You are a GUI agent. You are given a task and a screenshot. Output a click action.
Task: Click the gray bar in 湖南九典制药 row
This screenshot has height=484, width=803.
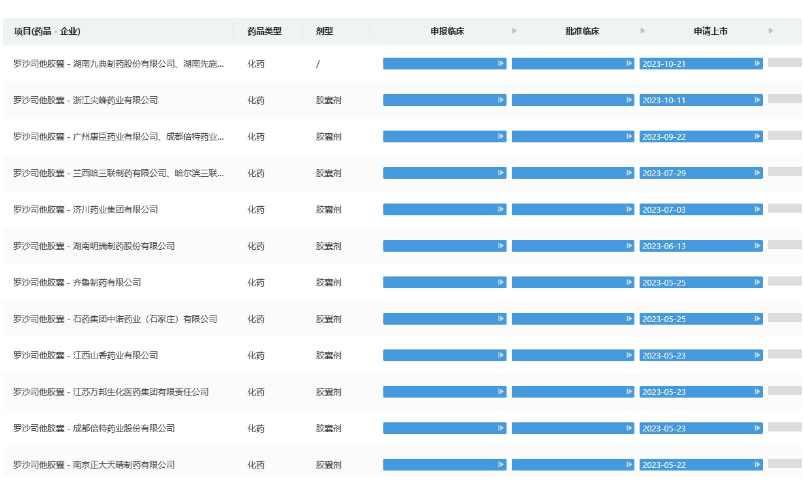click(785, 63)
